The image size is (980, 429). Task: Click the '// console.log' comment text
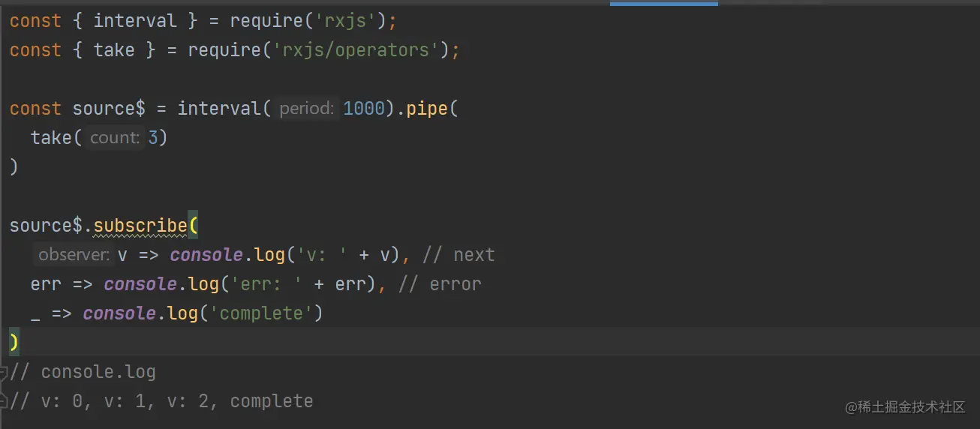click(83, 372)
